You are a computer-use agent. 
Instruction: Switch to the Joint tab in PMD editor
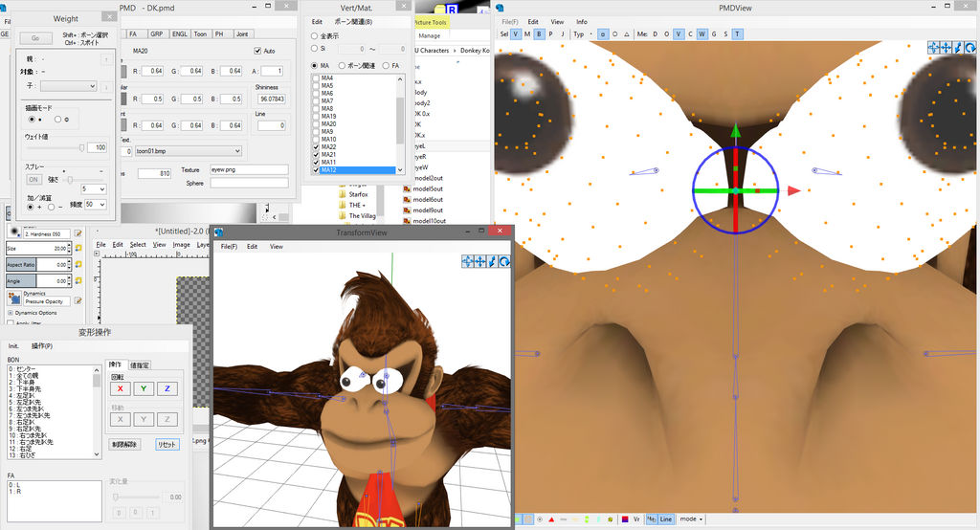242,34
